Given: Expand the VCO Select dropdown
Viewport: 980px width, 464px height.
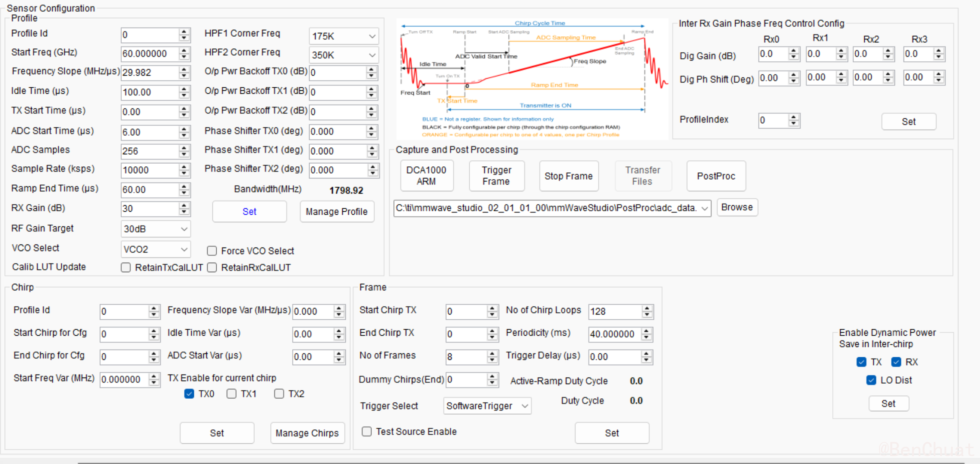Looking at the screenshot, I should click(x=155, y=249).
